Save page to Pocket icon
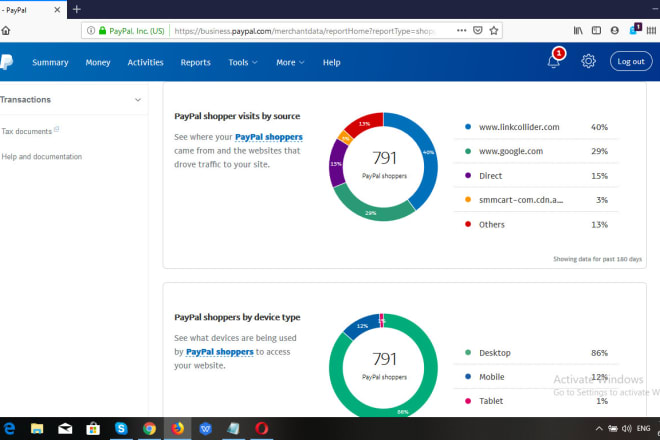660x440 pixels. click(477, 30)
